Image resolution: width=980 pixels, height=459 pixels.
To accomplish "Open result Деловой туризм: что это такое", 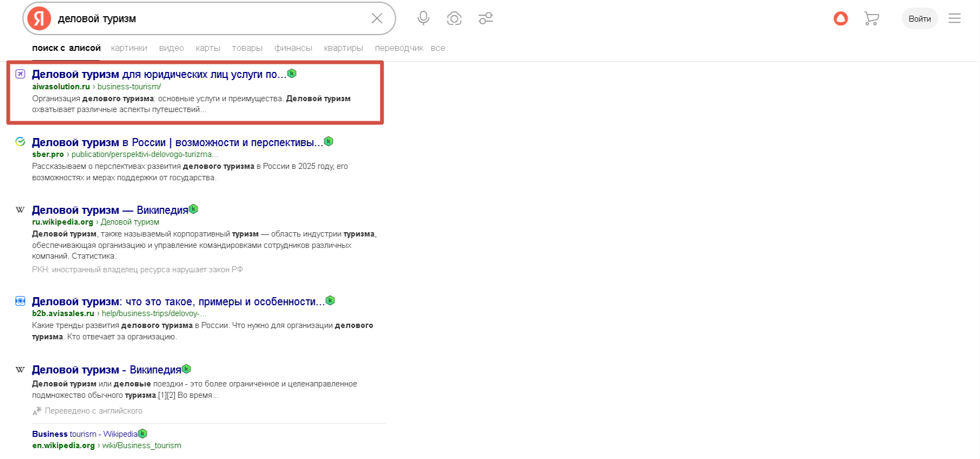I will pyautogui.click(x=178, y=301).
